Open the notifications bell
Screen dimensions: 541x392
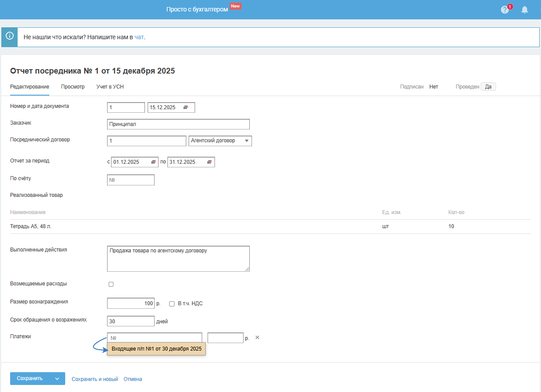pyautogui.click(x=525, y=10)
